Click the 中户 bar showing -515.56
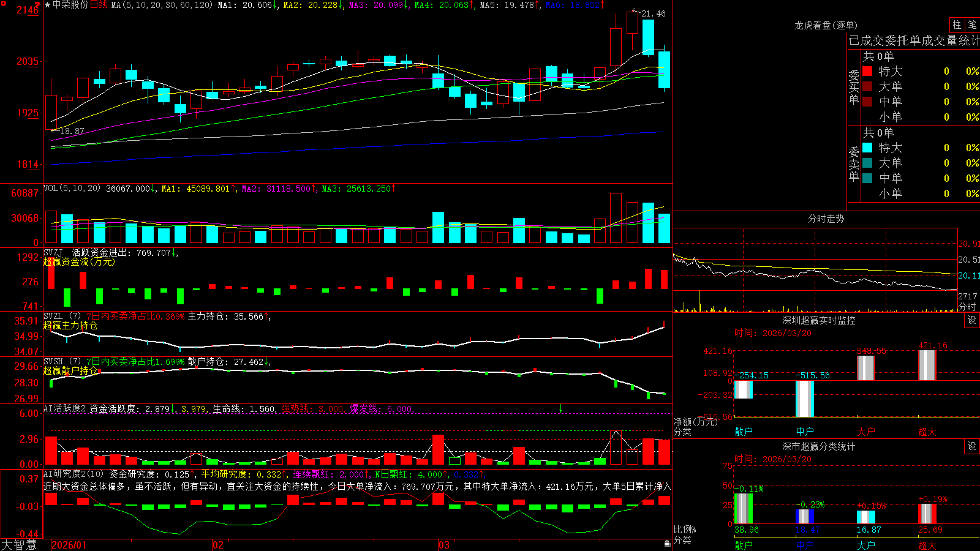 point(805,399)
